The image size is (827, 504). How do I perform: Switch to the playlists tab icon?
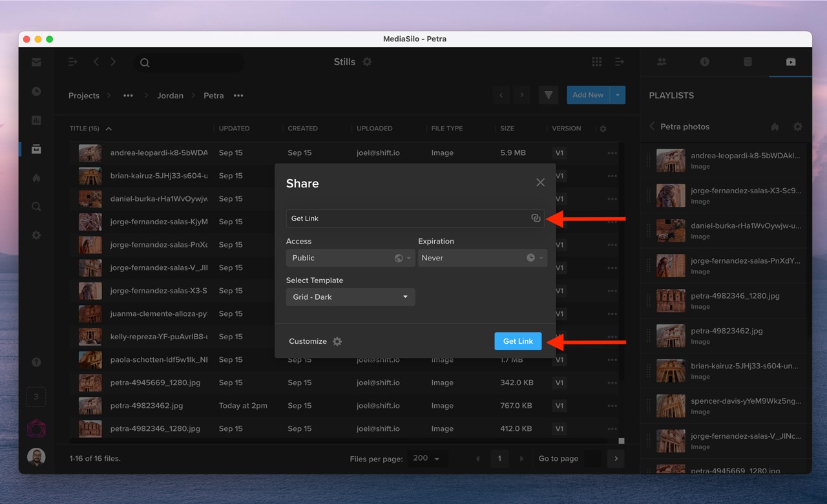[790, 62]
